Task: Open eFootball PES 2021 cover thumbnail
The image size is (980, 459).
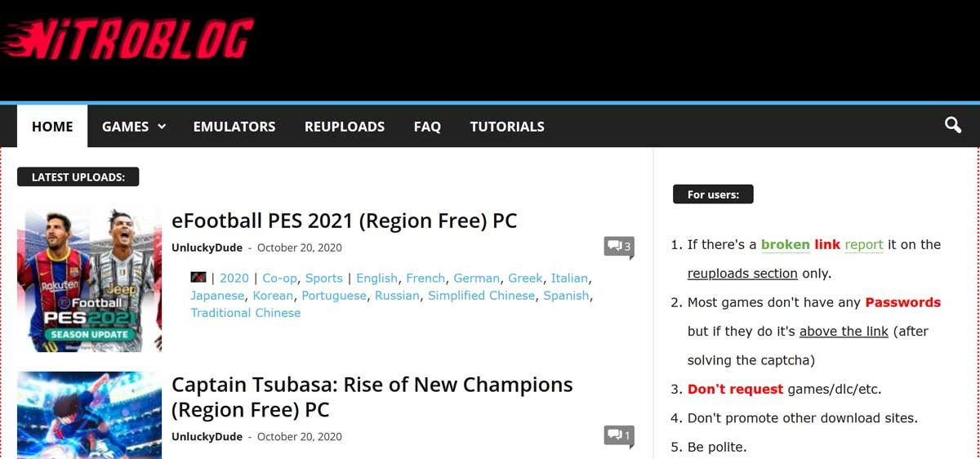Action: tap(89, 279)
